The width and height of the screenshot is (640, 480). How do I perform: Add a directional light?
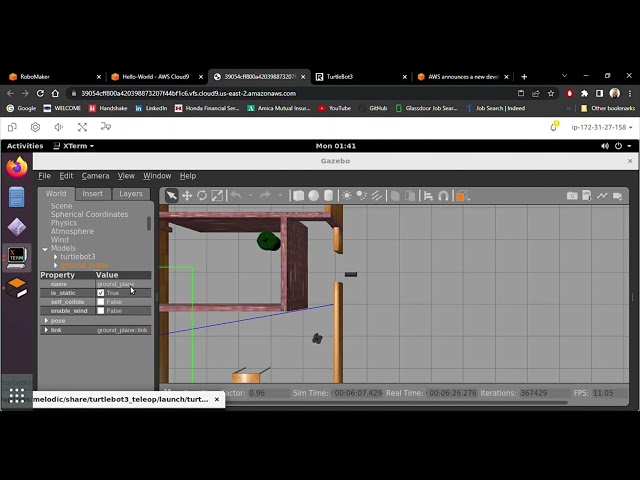click(x=376, y=196)
